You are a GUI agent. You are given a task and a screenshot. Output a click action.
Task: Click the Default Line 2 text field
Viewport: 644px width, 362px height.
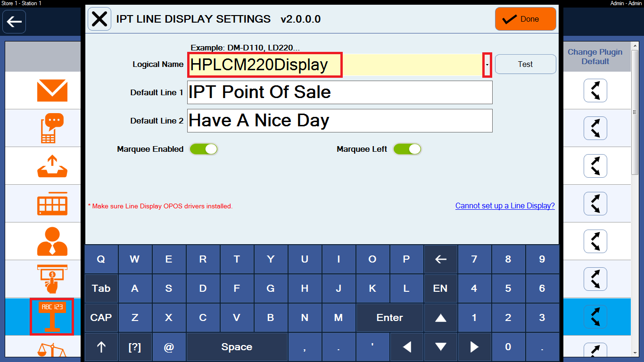click(340, 121)
